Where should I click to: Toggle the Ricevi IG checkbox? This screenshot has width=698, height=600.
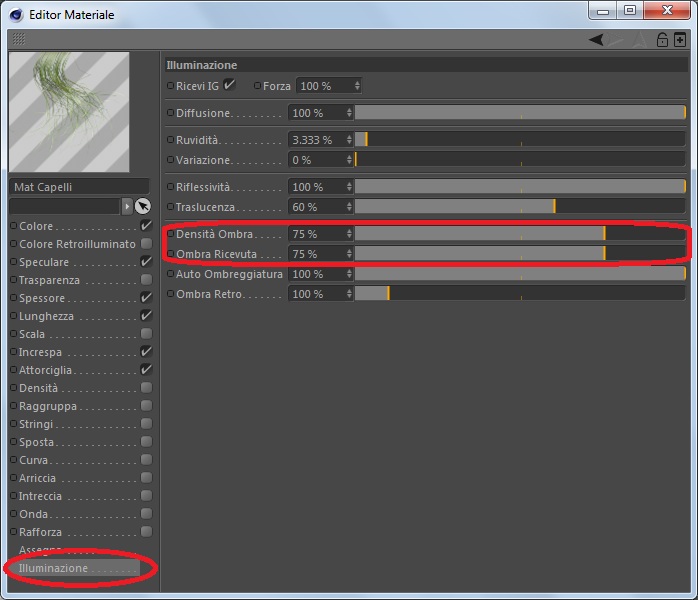tap(229, 85)
